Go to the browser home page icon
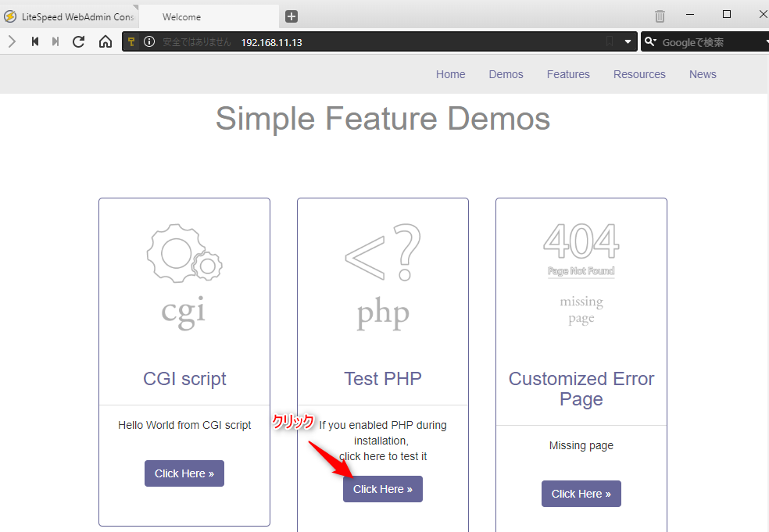This screenshot has height=532, width=769. click(106, 42)
